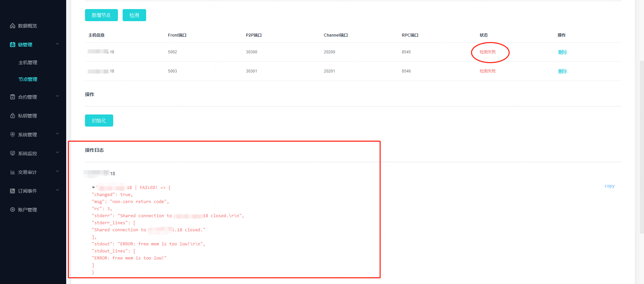This screenshot has height=284, width=644.
Task: Click the 链管理 calendar icon
Action: pos(12,45)
